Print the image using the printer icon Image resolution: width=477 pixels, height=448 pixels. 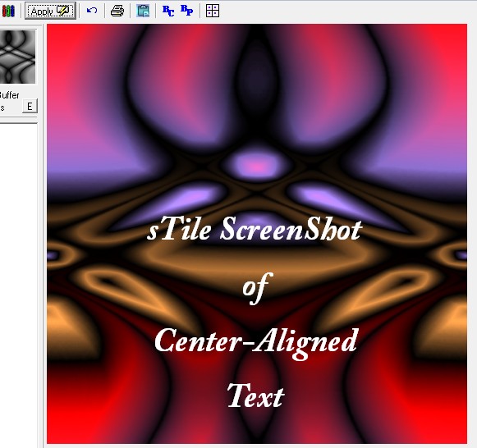point(117,11)
